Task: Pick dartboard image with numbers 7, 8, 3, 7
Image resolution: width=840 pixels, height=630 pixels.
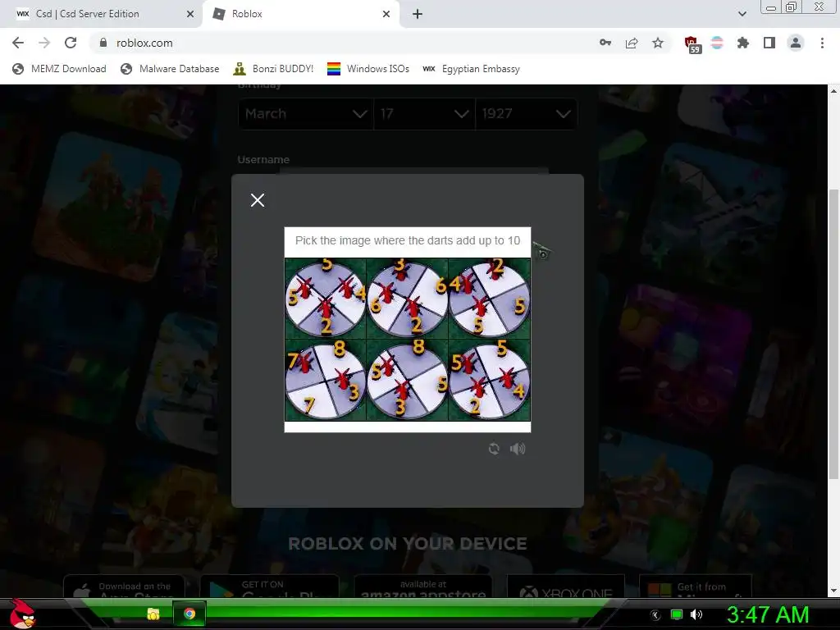Action: (x=326, y=380)
